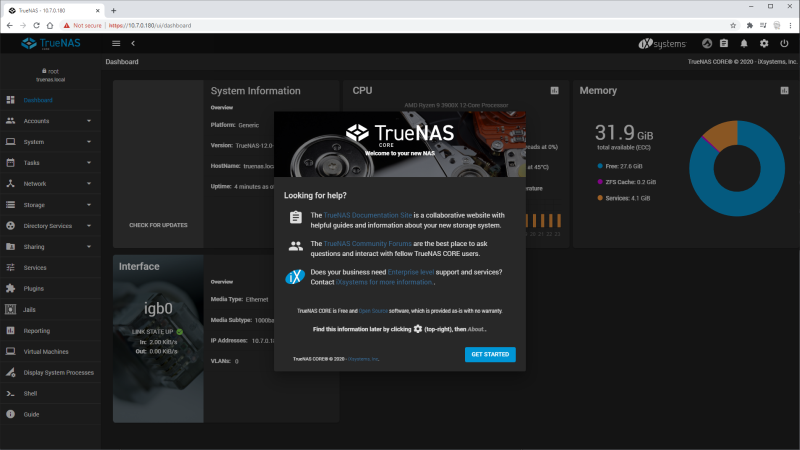Expand the Network menu arrow
The height and width of the screenshot is (450, 800).
point(89,184)
